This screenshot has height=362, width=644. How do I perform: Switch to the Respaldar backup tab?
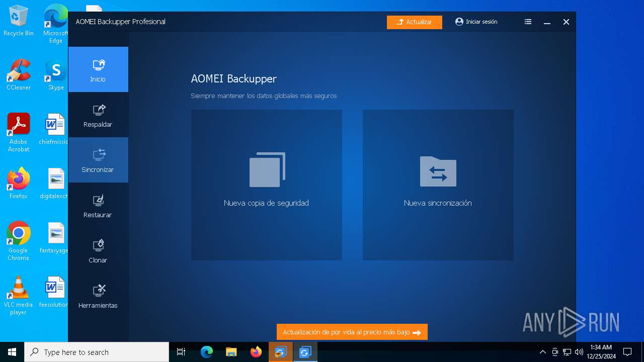coord(98,115)
